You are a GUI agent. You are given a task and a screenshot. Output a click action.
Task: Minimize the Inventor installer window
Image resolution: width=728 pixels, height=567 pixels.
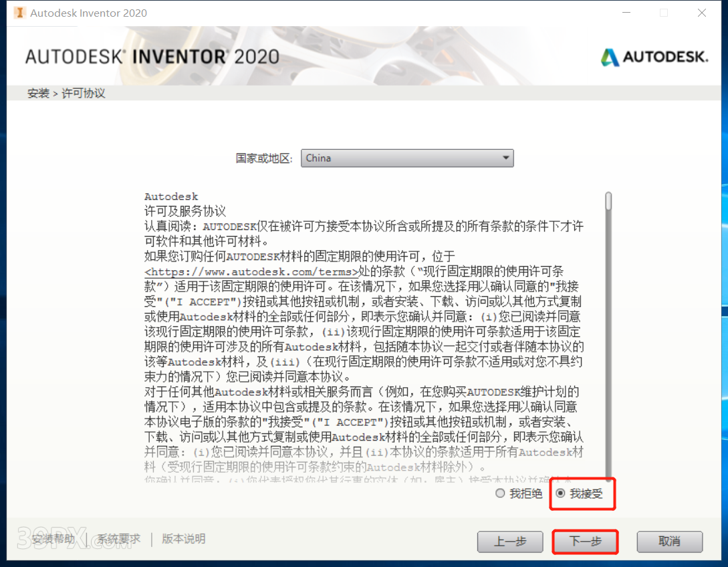coord(626,13)
